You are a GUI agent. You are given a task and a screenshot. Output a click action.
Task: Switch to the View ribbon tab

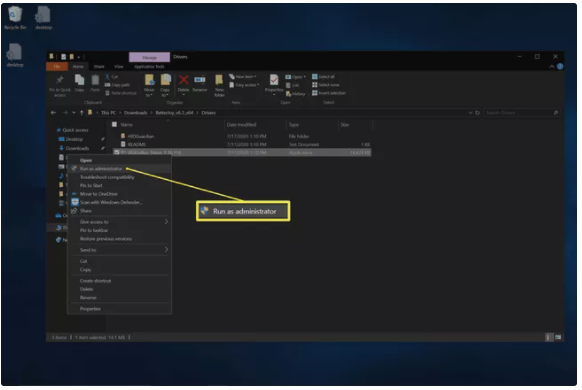(119, 67)
